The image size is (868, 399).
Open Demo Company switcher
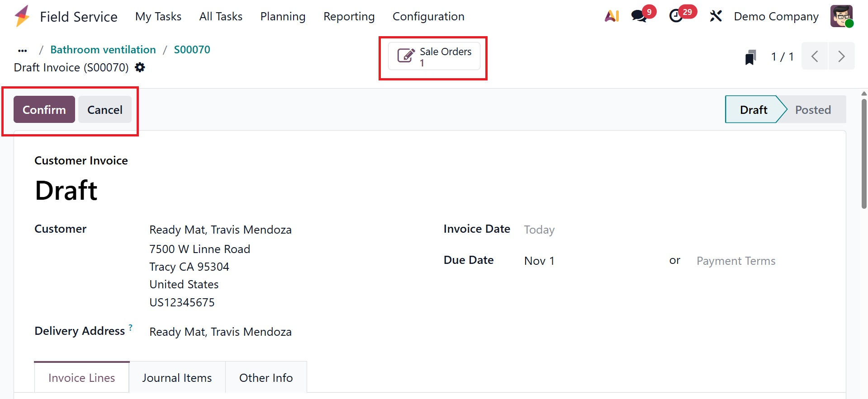tap(776, 16)
